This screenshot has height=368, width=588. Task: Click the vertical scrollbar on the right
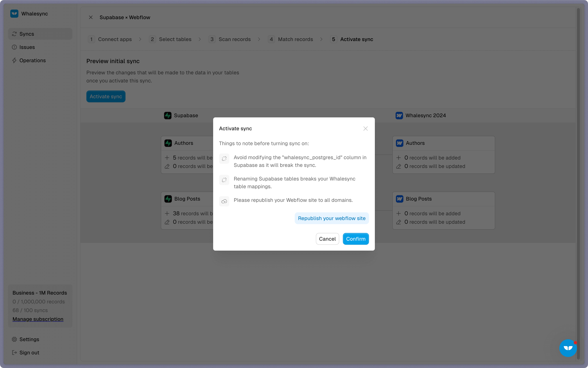click(x=578, y=184)
